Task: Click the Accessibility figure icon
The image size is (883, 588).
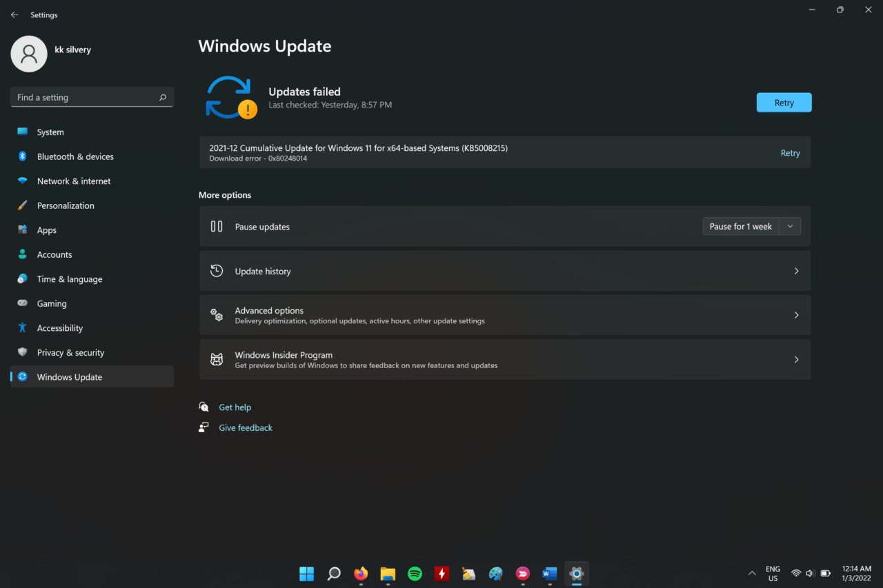Action: pyautogui.click(x=23, y=328)
